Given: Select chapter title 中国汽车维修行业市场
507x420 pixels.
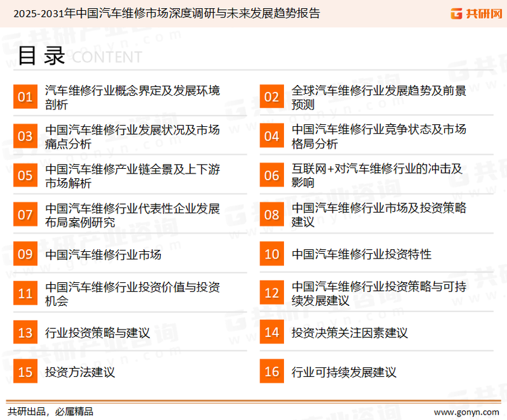Looking at the screenshot, I should pyautogui.click(x=103, y=255).
